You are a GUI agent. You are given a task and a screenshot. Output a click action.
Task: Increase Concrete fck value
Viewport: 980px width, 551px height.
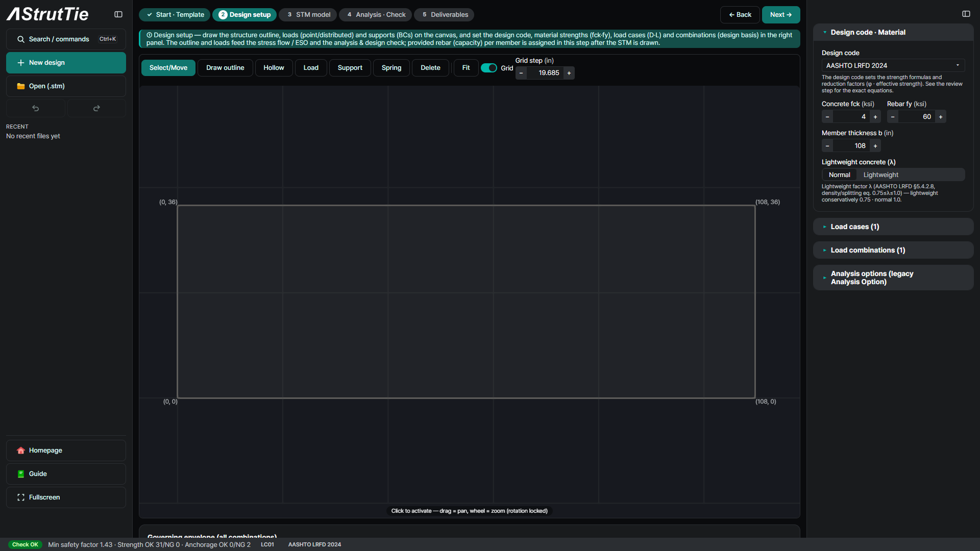point(875,117)
